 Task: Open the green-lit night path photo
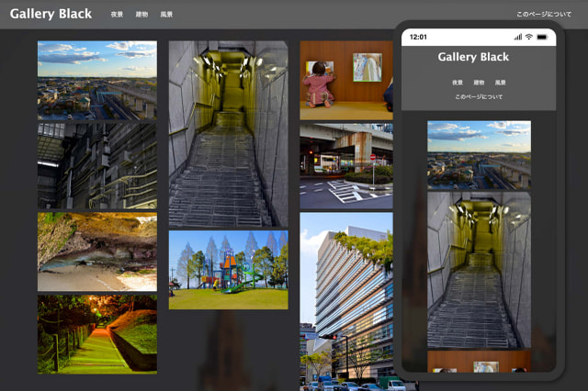(x=96, y=334)
